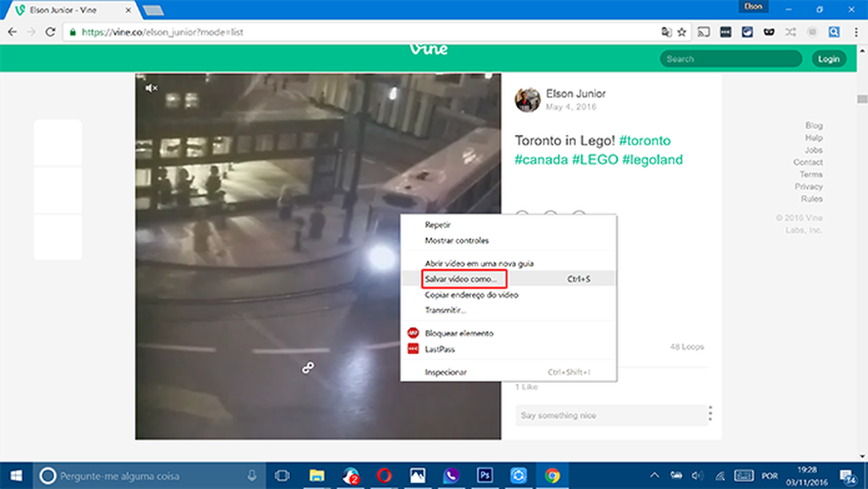Open the Rules footer link
868x489 pixels.
pyautogui.click(x=812, y=199)
